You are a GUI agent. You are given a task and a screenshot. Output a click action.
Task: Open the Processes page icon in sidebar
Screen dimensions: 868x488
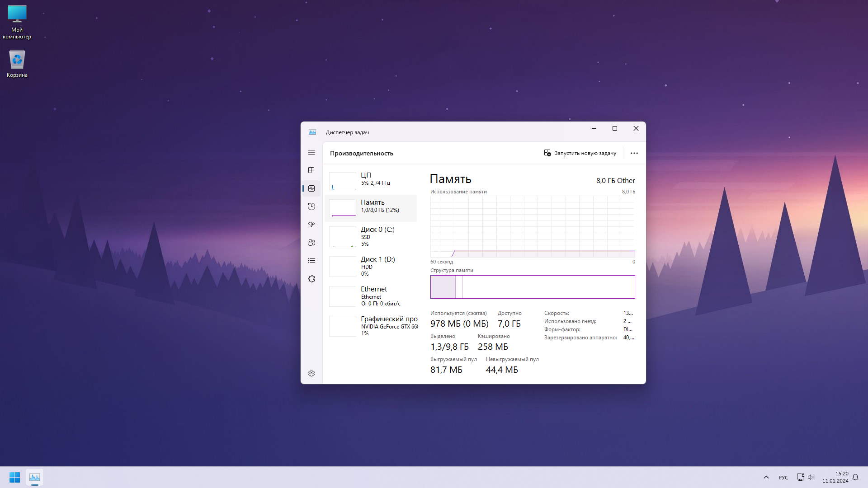(311, 170)
